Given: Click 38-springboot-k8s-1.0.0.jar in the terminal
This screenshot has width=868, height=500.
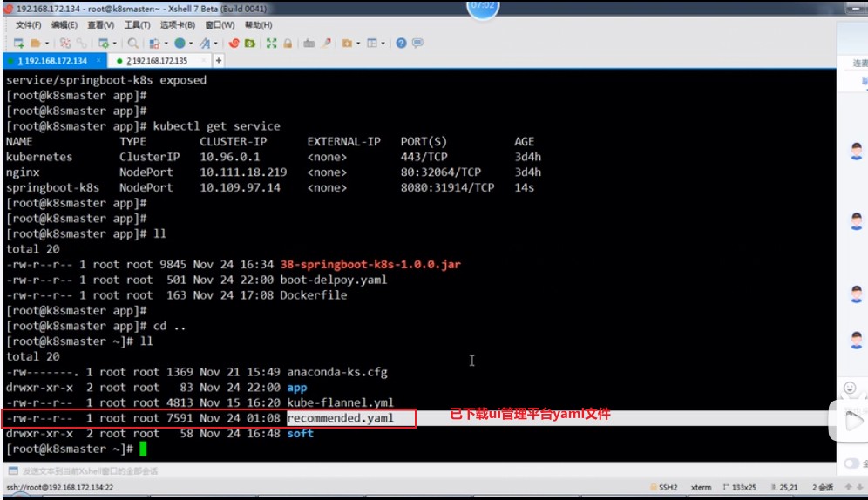Looking at the screenshot, I should 370,265.
